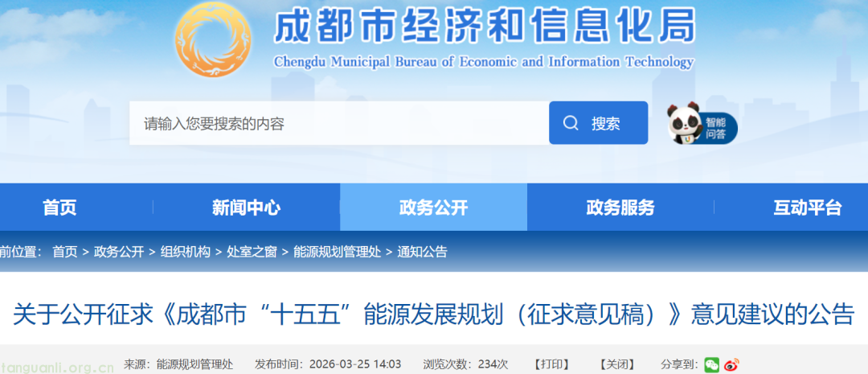Click the blue 搜索 button
Image resolution: width=868 pixels, height=374 pixels.
coord(598,123)
